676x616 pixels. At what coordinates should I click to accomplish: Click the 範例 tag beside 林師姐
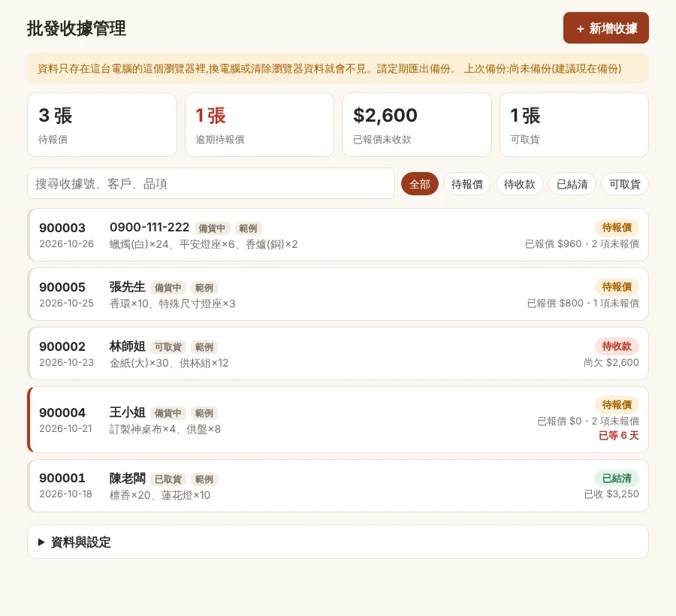(204, 347)
